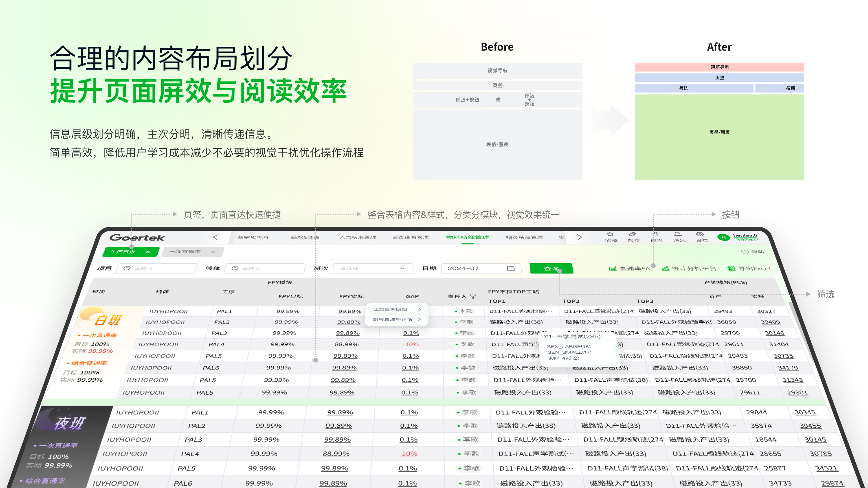Click night-shift 计产 value 29844

(x=756, y=412)
